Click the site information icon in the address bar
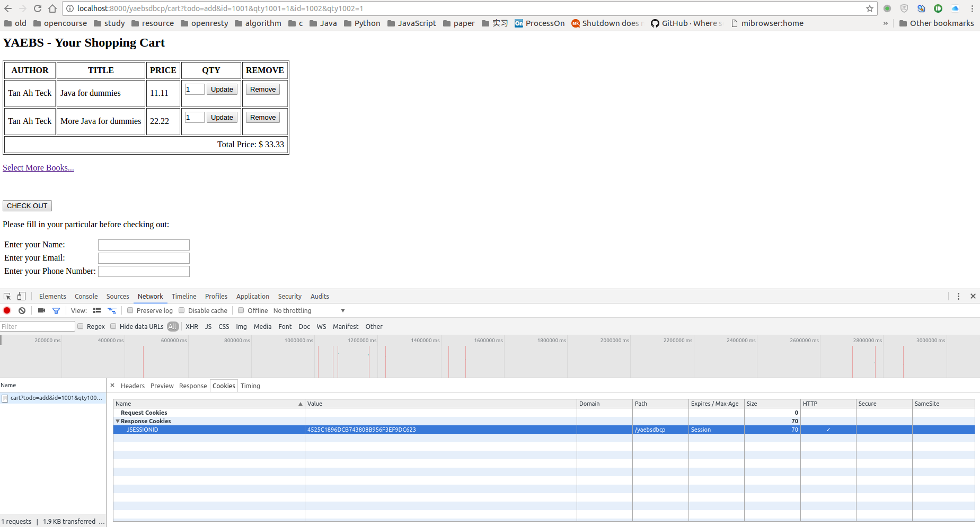The image size is (980, 527). [69, 8]
